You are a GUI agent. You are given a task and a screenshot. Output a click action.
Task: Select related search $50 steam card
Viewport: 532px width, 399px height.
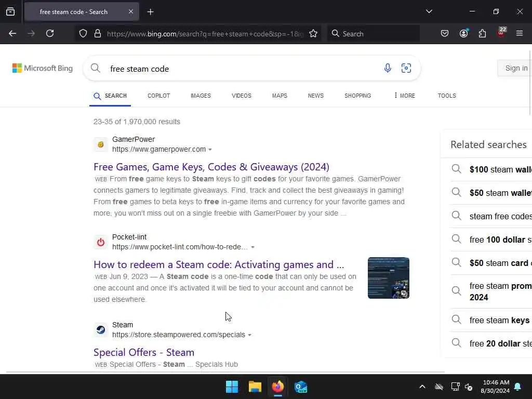[491, 263]
